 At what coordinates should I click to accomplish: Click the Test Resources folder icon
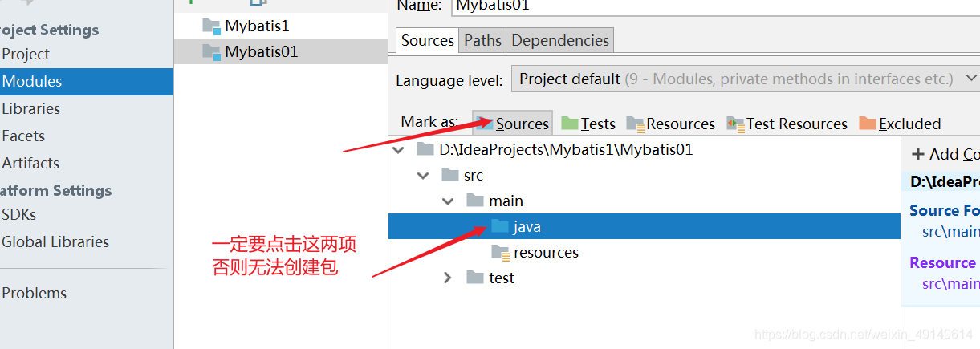click(x=735, y=124)
